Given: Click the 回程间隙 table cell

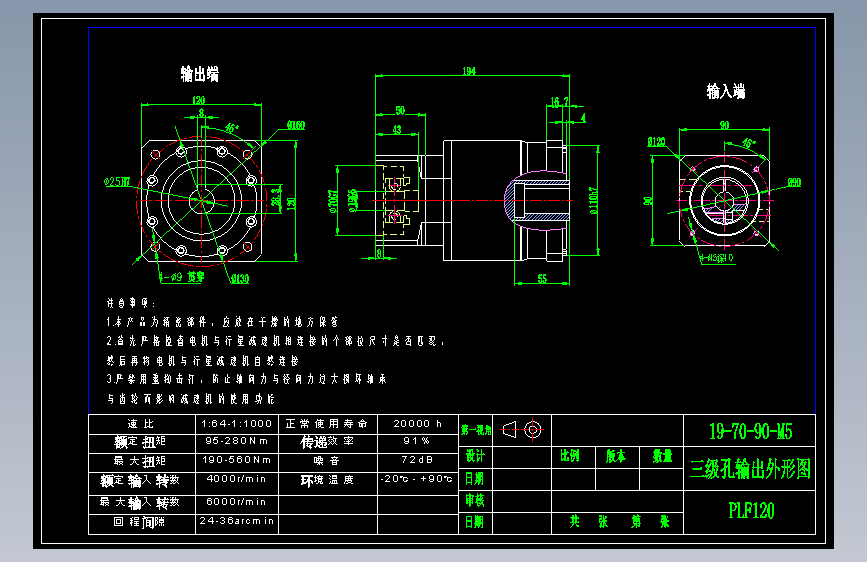Looking at the screenshot, I should 142,523.
